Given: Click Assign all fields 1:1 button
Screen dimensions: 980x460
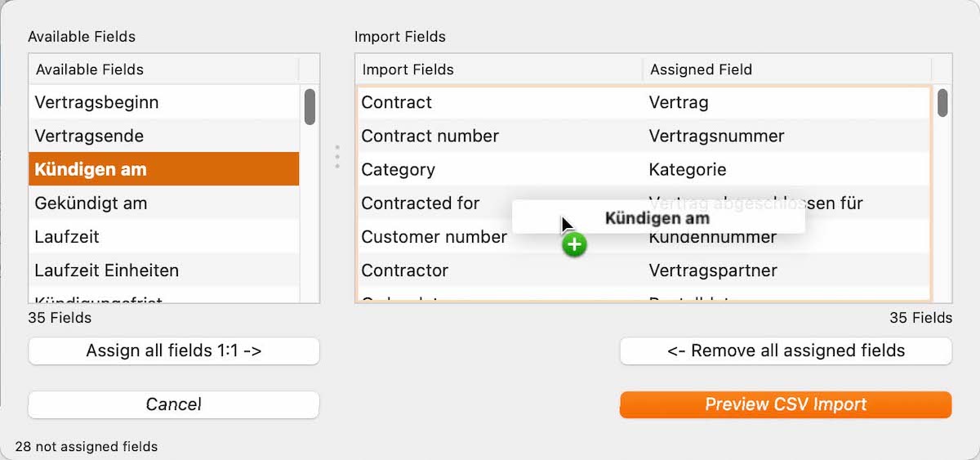Looking at the screenshot, I should coord(174,351).
